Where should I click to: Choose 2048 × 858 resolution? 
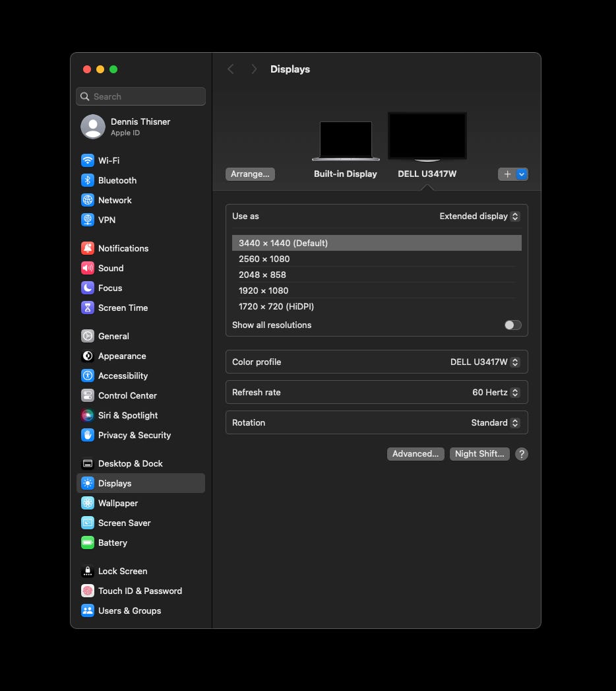tap(377, 275)
